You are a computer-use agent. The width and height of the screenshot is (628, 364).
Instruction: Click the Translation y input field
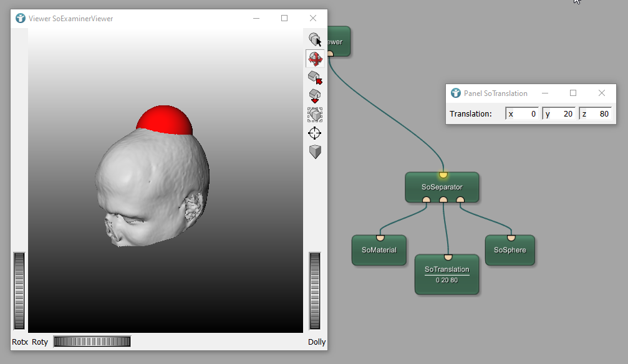tap(559, 114)
